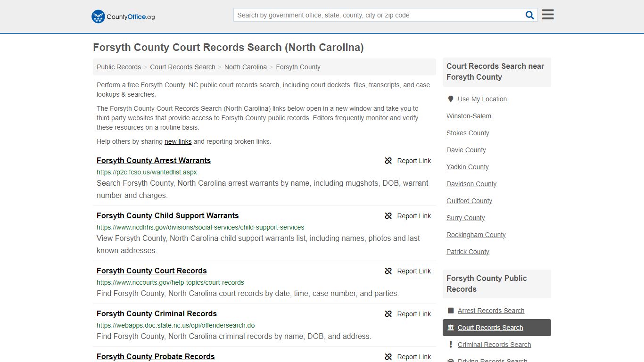Image resolution: width=644 pixels, height=362 pixels.
Task: Open Rockingham County link
Action: (x=476, y=235)
